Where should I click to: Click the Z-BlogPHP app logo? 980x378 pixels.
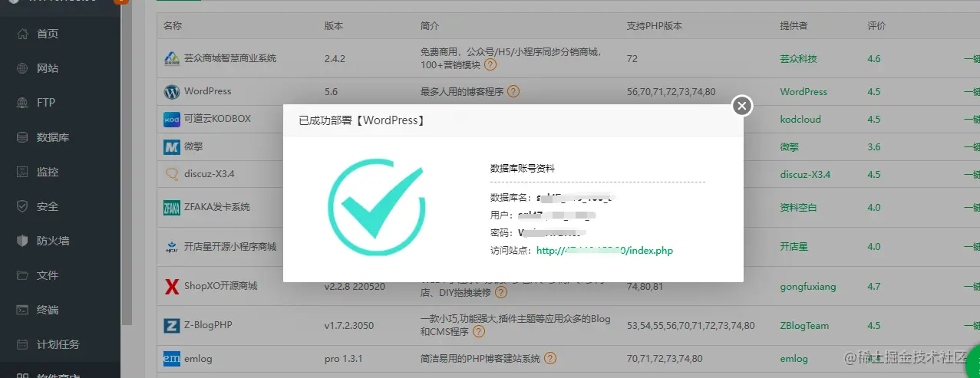point(172,325)
